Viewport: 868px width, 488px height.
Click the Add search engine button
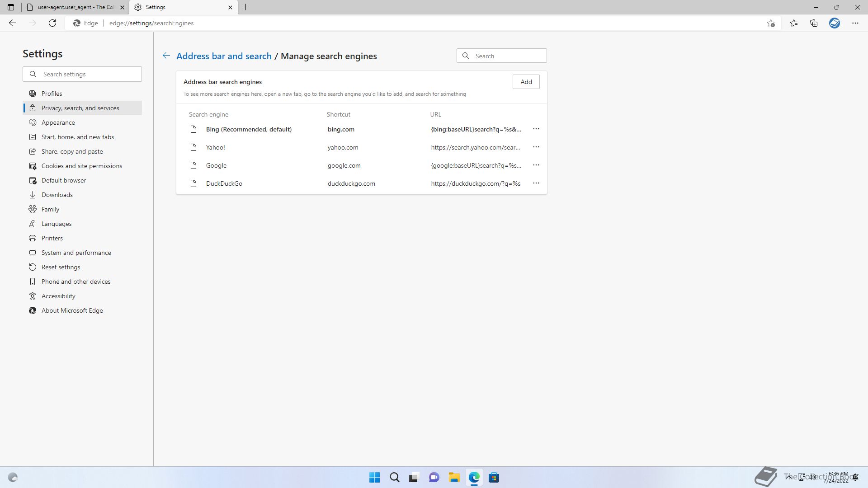(526, 82)
